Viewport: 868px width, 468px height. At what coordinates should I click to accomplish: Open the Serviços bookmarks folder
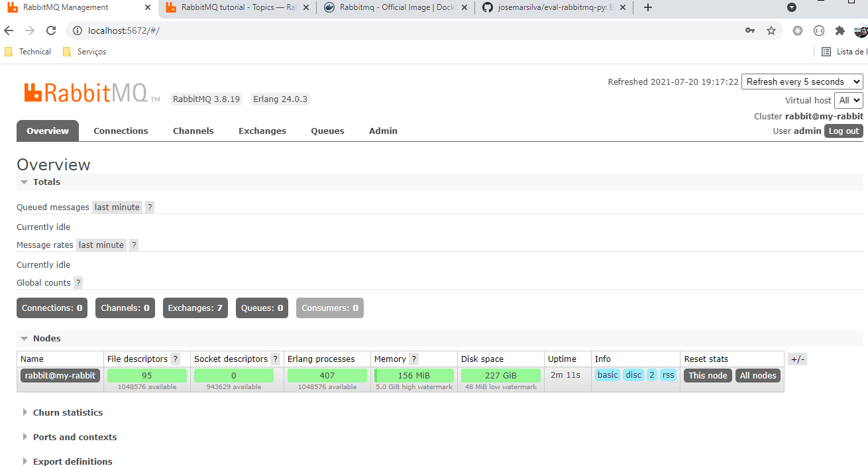coord(84,52)
